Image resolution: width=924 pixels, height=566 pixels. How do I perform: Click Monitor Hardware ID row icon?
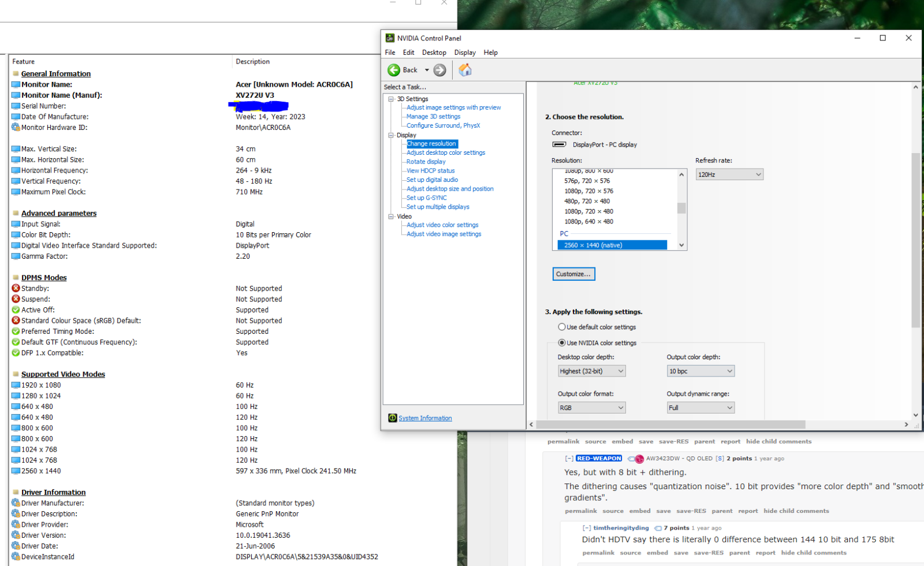click(x=16, y=128)
